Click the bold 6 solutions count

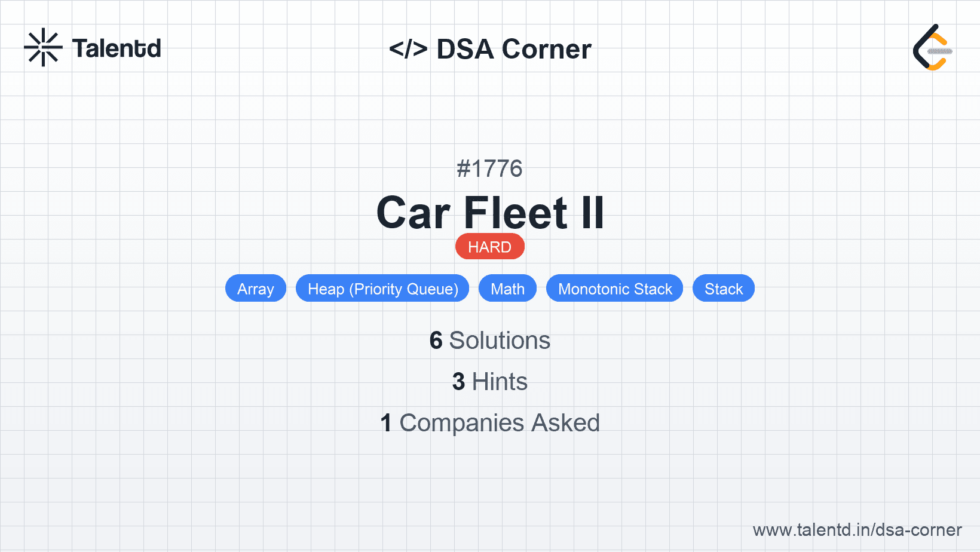pyautogui.click(x=436, y=341)
